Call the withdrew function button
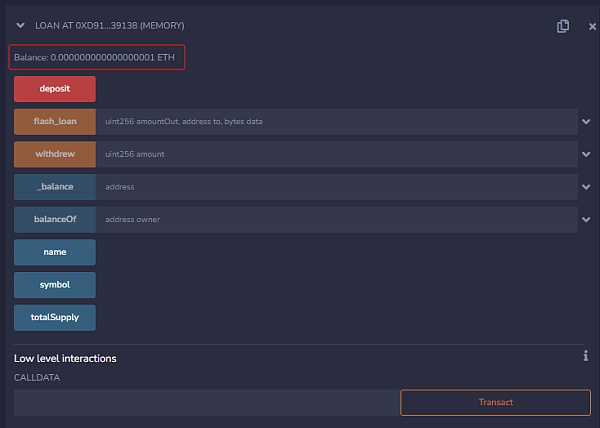Viewport: 600px width, 428px height. [55, 155]
